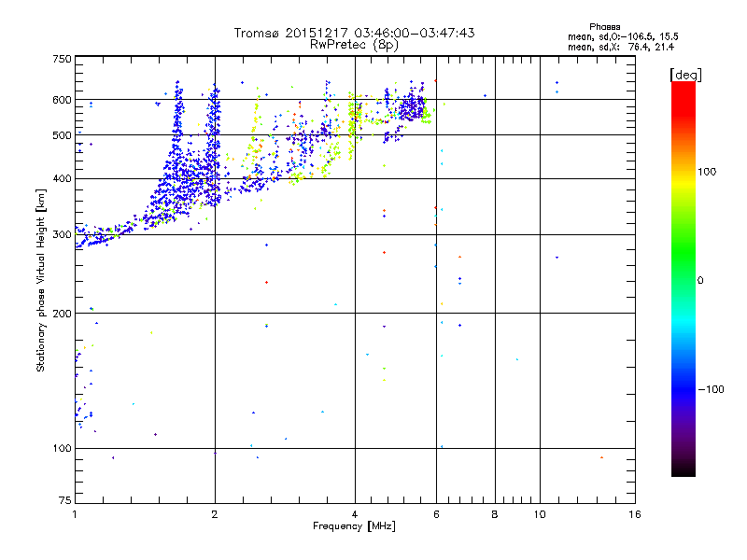
Task: Click the '1' frequency axis label
Action: (75, 514)
